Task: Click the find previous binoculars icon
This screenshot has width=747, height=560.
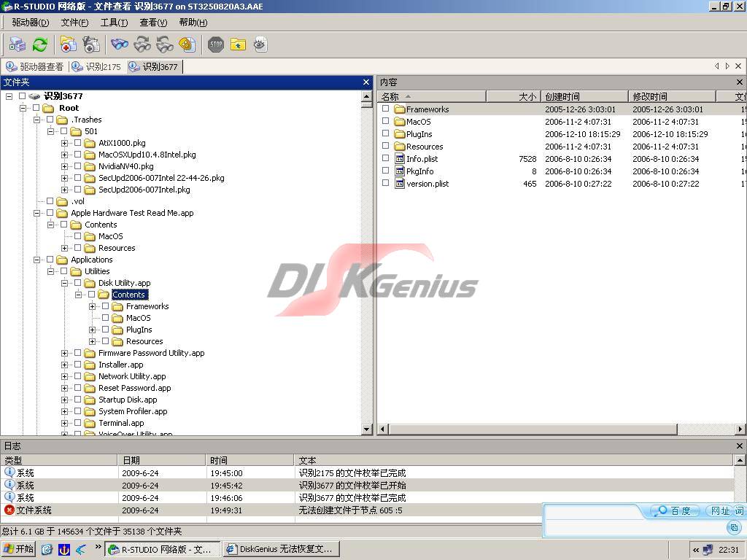Action: click(165, 44)
